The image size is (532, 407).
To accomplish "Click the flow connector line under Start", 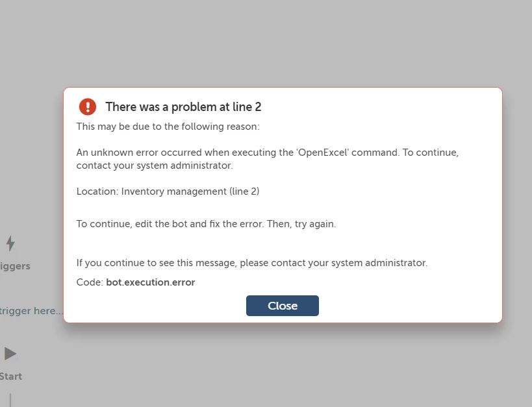I will pos(10,399).
